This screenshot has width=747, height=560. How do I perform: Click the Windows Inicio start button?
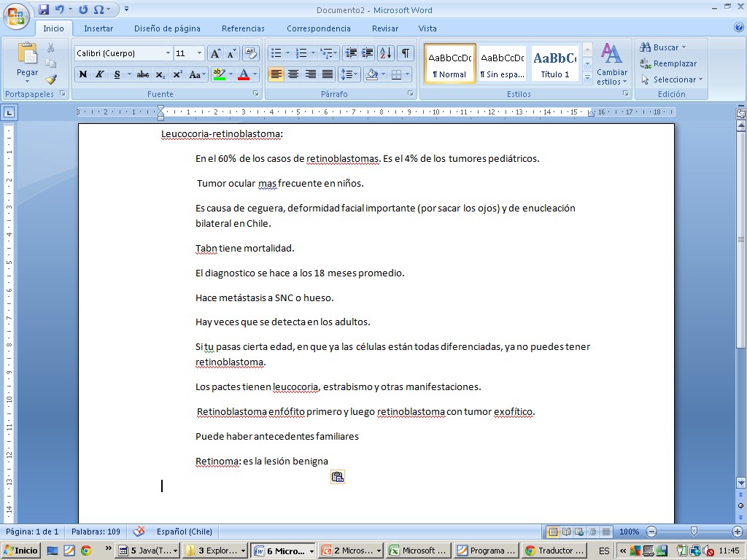pos(21,551)
